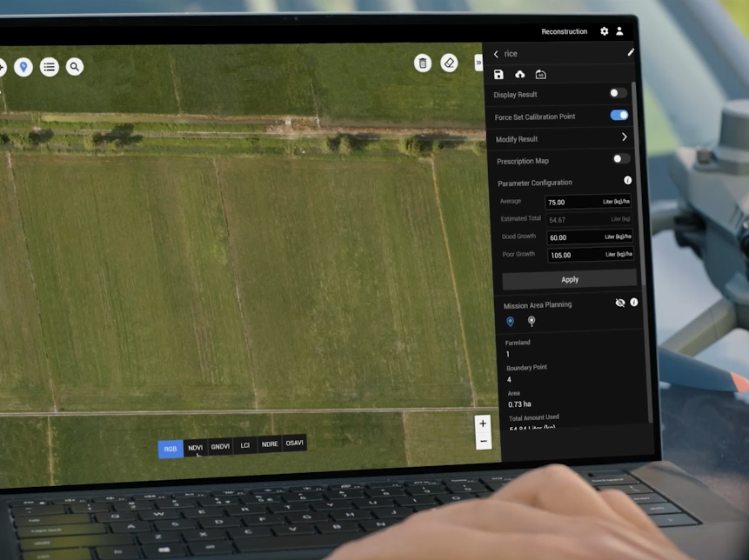Delete annotation using the trash icon
This screenshot has width=749, height=560.
[x=424, y=63]
